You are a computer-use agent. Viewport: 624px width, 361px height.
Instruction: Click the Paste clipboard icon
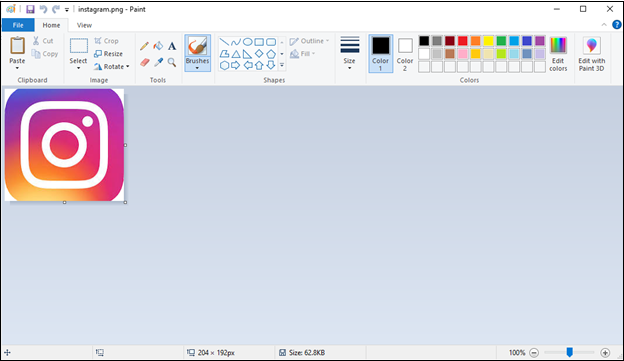pyautogui.click(x=17, y=45)
